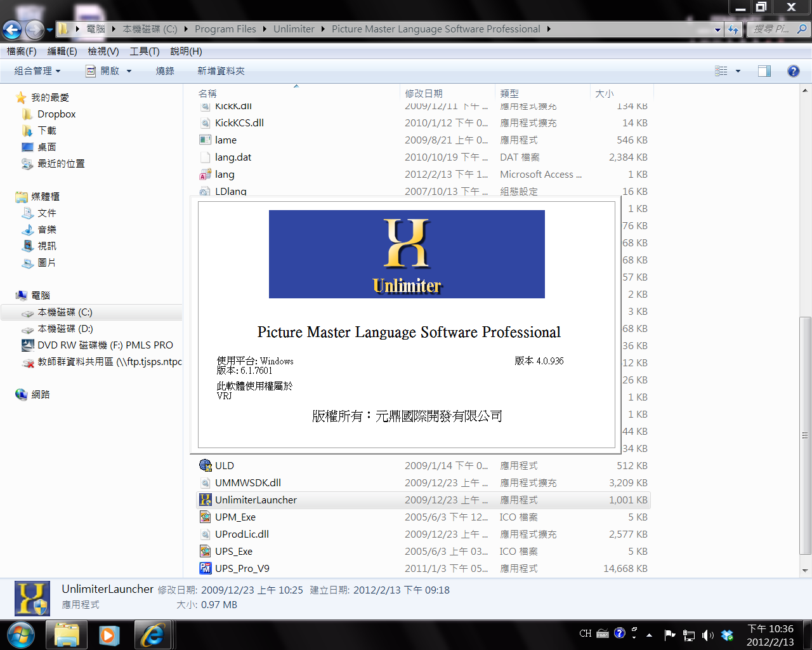Sort by the 類型 column header
The image size is (812, 650).
[x=542, y=93]
